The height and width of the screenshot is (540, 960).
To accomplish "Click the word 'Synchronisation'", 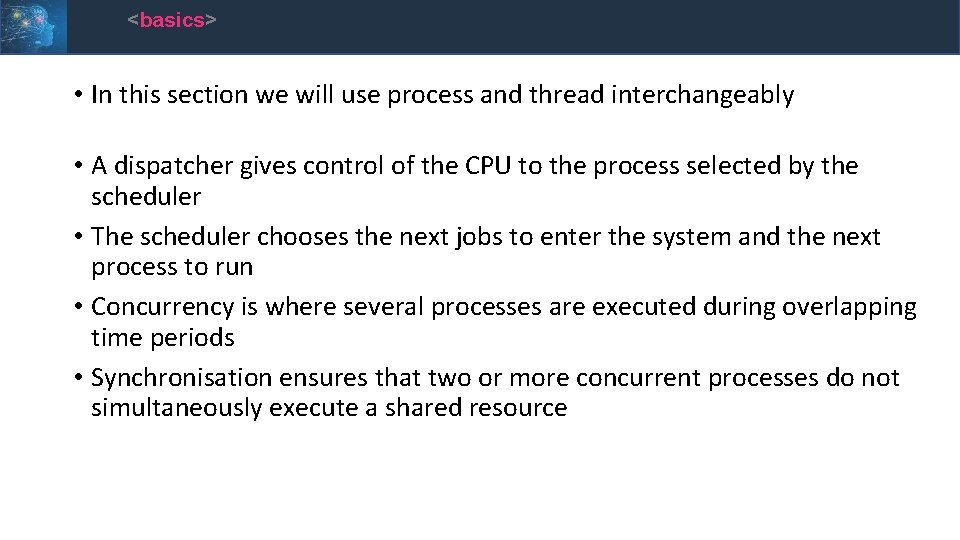I will click(x=181, y=377).
